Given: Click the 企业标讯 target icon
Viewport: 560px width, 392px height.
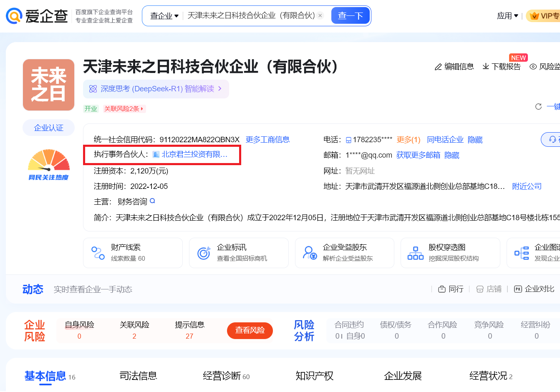Looking at the screenshot, I should pos(204,253).
